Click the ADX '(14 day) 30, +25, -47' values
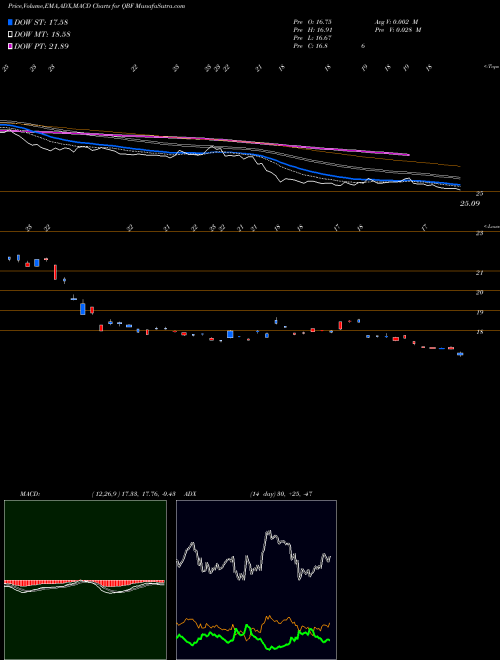This screenshot has width=500, height=660. coord(281,494)
